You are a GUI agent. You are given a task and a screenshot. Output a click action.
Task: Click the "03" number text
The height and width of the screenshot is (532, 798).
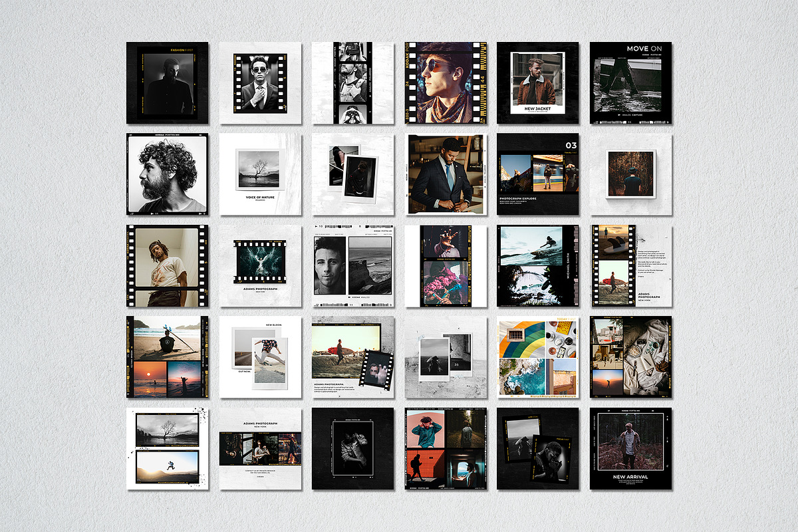(x=571, y=146)
